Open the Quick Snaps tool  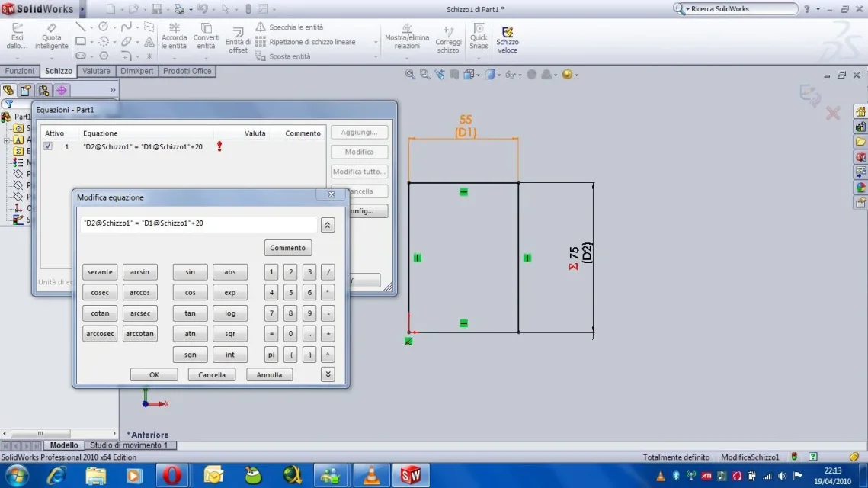[x=479, y=36]
